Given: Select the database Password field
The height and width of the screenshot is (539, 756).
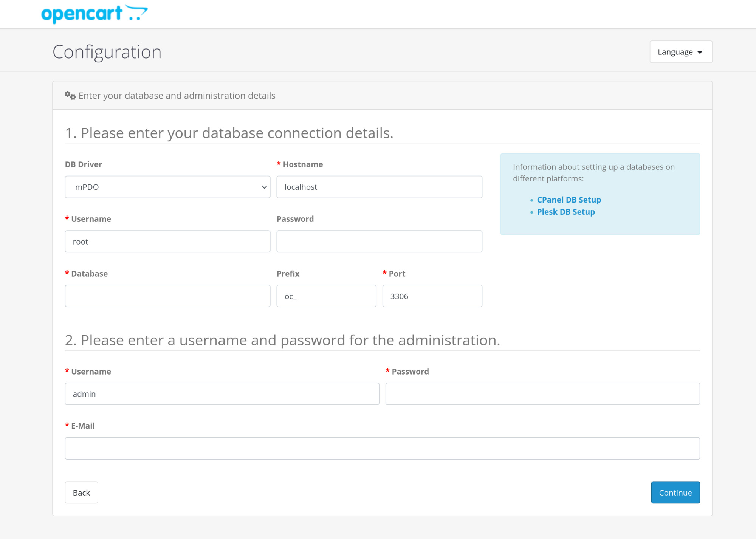Looking at the screenshot, I should coord(379,241).
